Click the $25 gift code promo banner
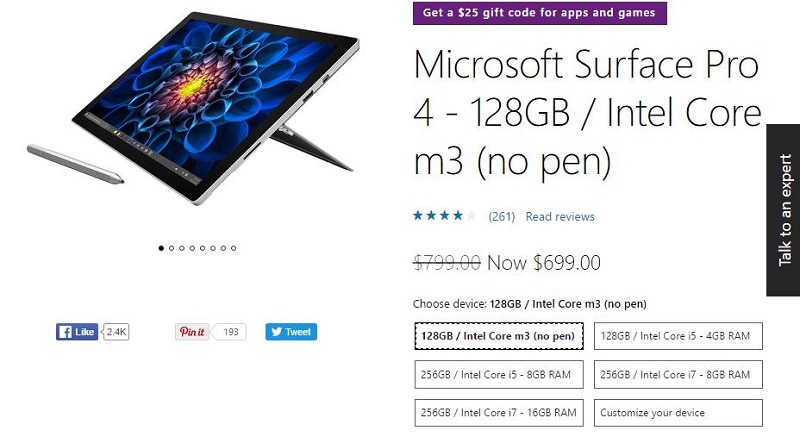Screen dimensions: 800x443 538,12
